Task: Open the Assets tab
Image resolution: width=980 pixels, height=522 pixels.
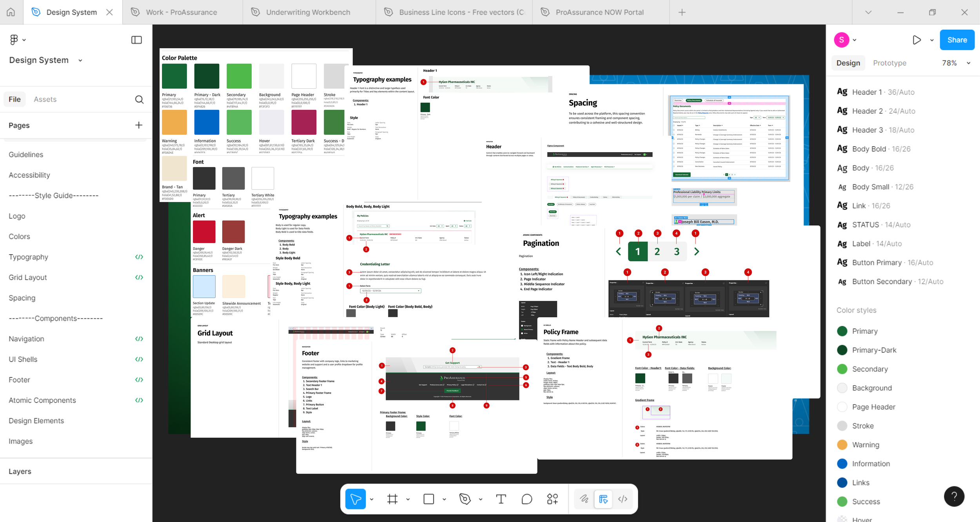Action: (x=45, y=100)
